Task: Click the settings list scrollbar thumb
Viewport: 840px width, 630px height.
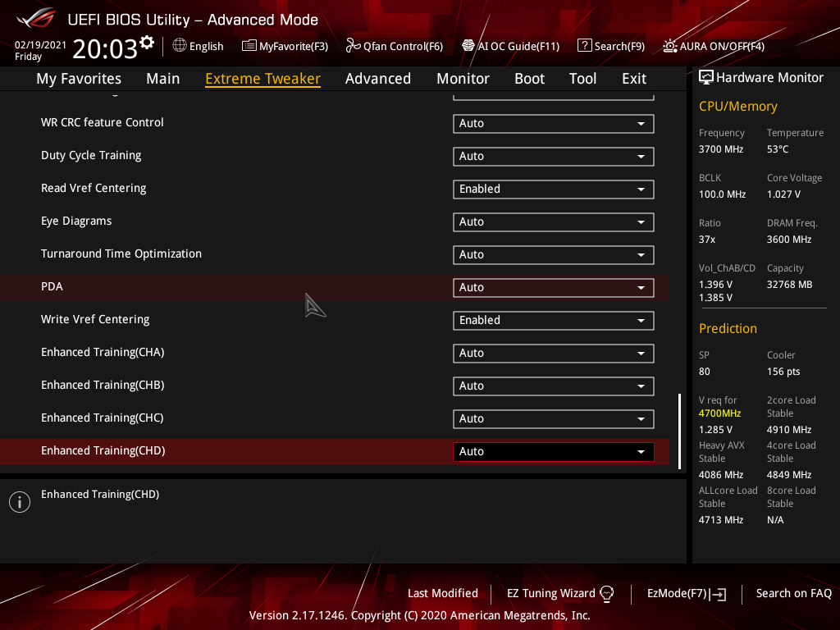Action: pyautogui.click(x=680, y=431)
